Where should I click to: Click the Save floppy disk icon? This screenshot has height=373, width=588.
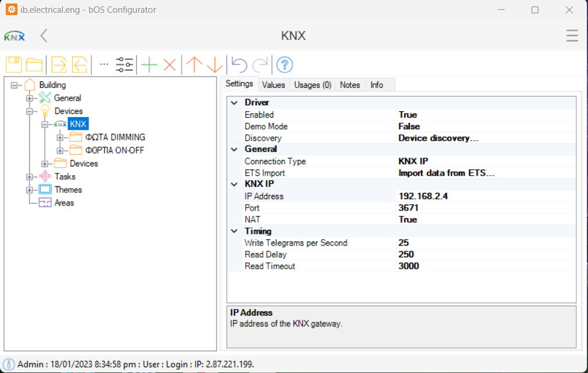[x=14, y=65]
